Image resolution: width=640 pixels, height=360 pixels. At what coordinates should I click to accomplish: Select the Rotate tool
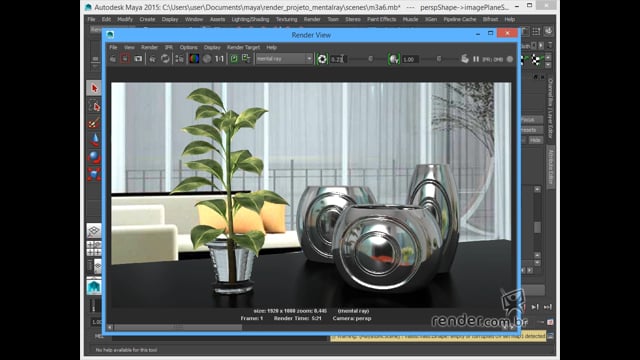[94, 157]
